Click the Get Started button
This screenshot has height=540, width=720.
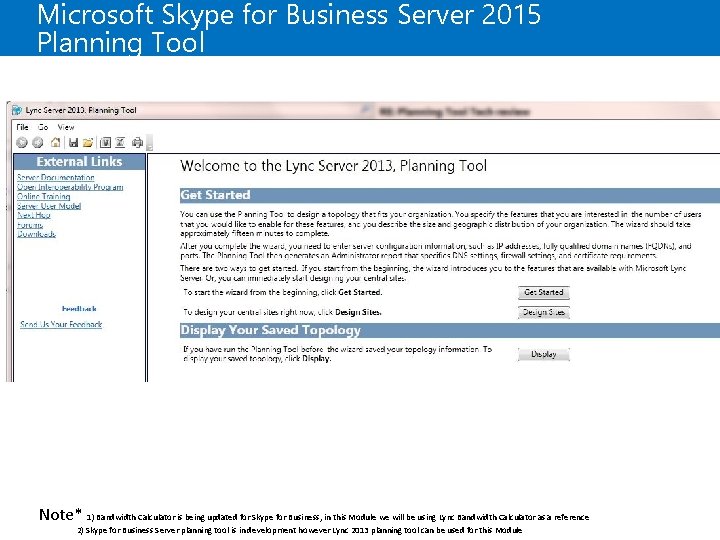544,292
